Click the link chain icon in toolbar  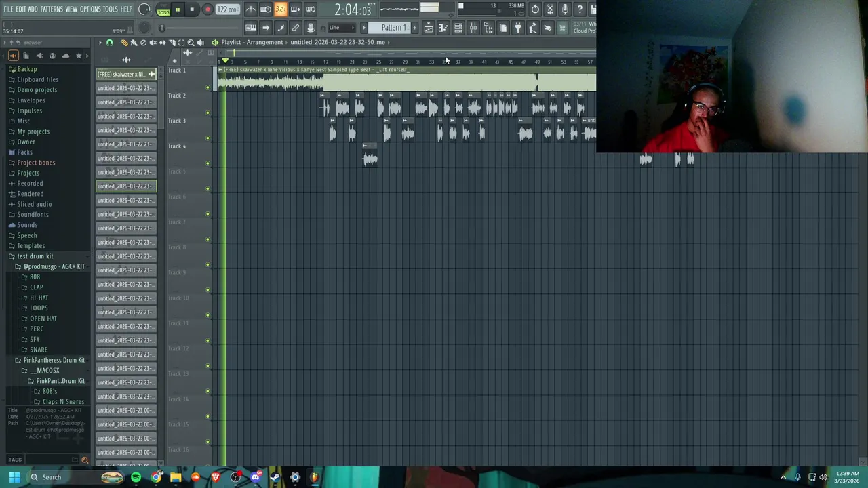[x=296, y=28]
